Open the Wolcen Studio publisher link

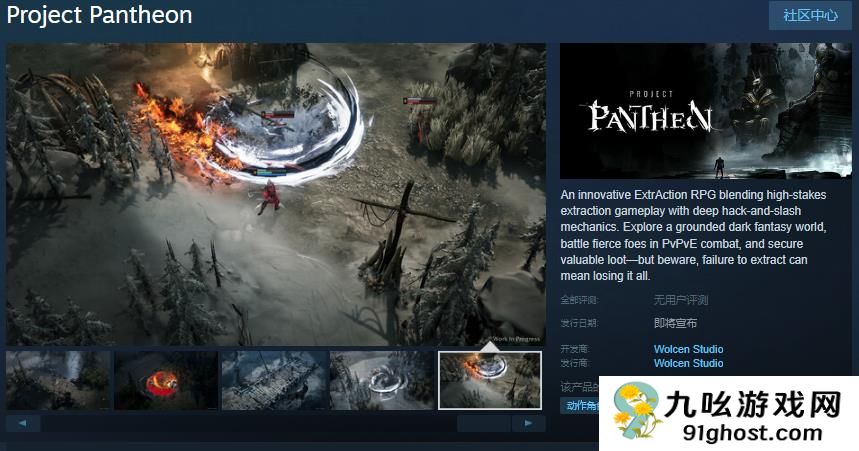(688, 363)
